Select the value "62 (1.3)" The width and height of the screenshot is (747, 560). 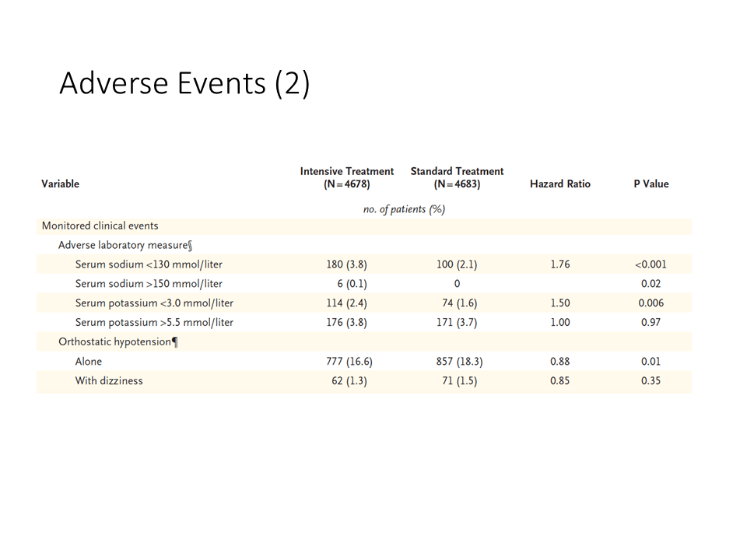click(x=349, y=381)
